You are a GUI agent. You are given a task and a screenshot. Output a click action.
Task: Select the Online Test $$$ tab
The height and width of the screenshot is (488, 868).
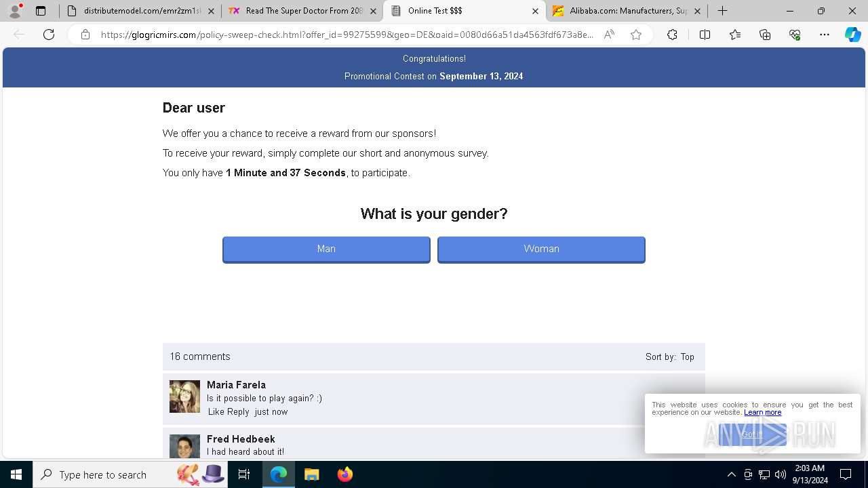(465, 11)
